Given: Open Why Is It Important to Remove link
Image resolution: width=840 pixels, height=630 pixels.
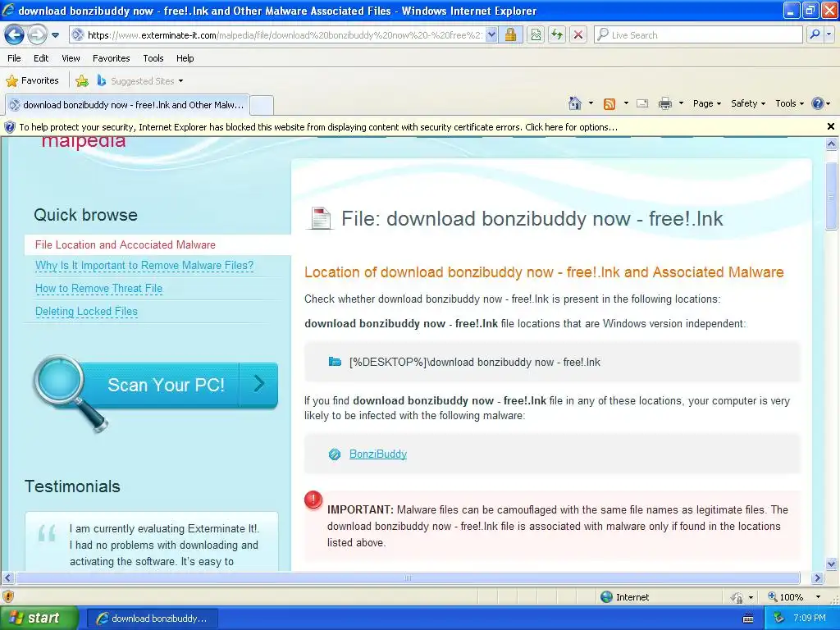Looking at the screenshot, I should pyautogui.click(x=144, y=266).
